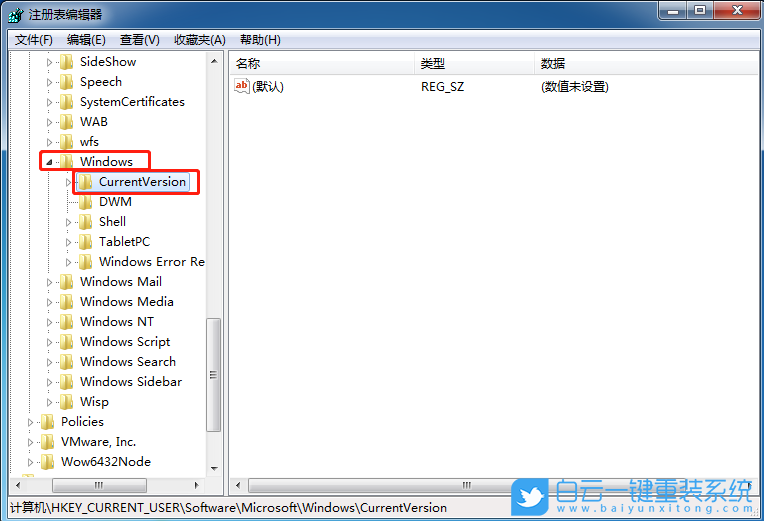Click tree pane vertical scrollbar down arrow
Image resolution: width=764 pixels, height=521 pixels.
tap(213, 468)
